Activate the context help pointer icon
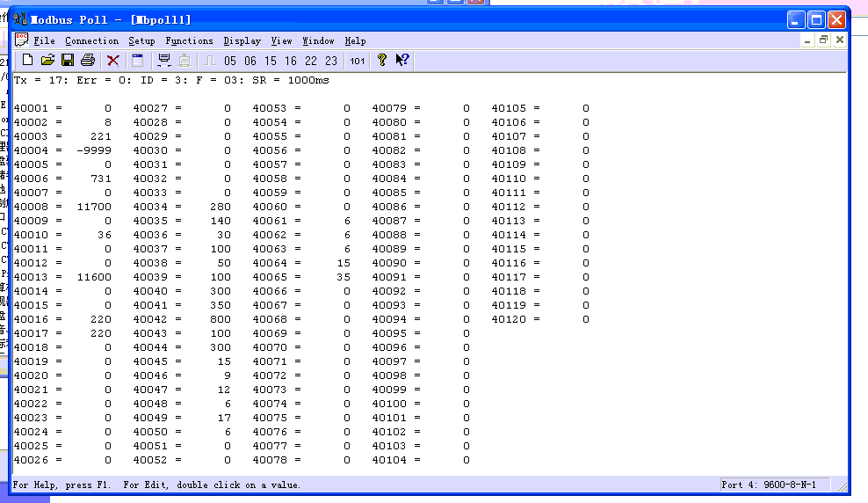 click(402, 61)
